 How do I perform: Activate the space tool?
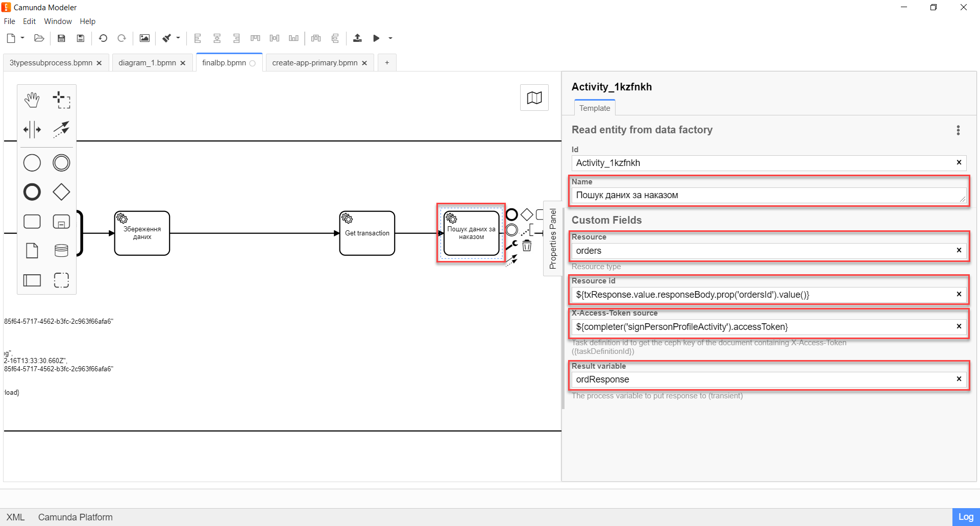click(x=32, y=130)
